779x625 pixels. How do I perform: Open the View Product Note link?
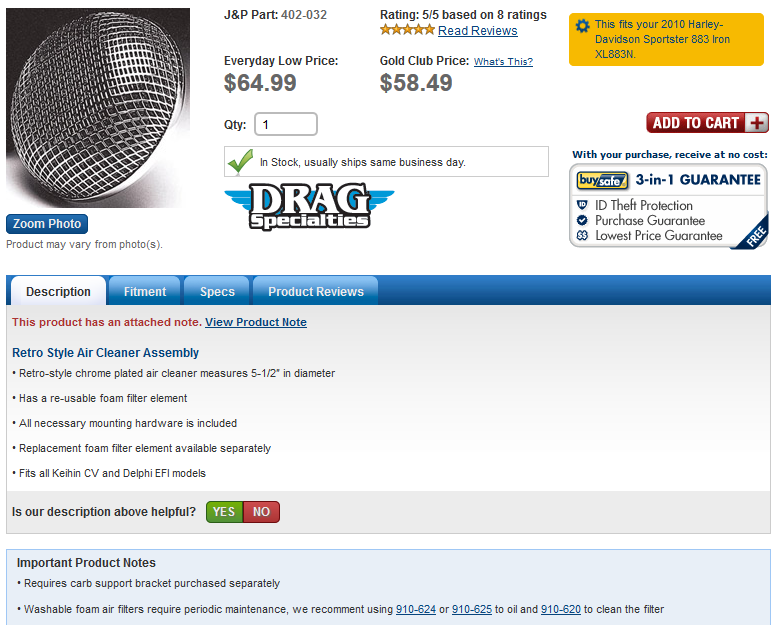[256, 322]
